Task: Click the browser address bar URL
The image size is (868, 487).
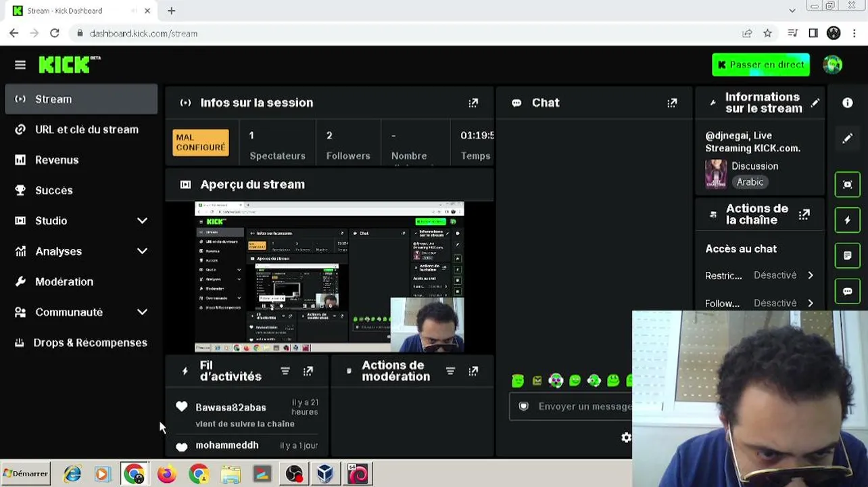Action: pyautogui.click(x=143, y=33)
